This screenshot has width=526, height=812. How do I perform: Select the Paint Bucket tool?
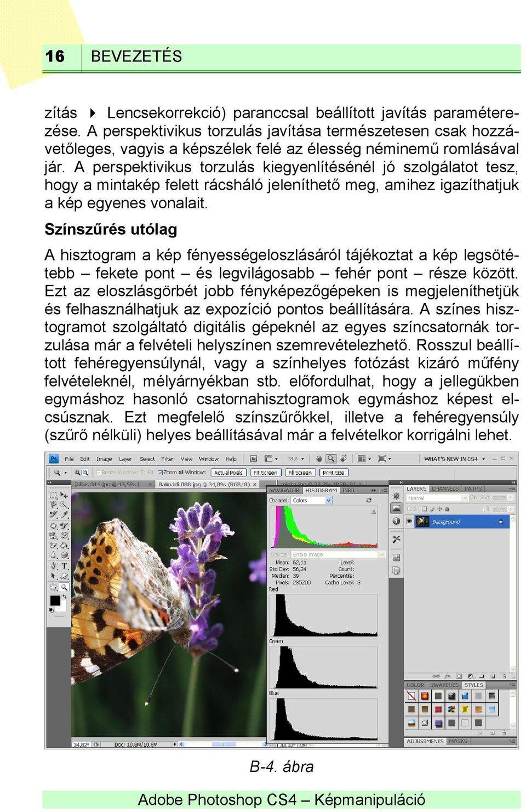(64, 545)
